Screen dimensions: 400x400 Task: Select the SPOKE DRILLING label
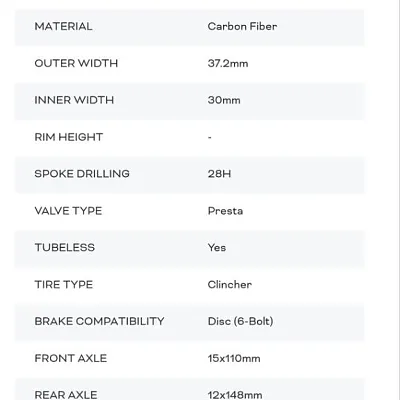pos(82,174)
